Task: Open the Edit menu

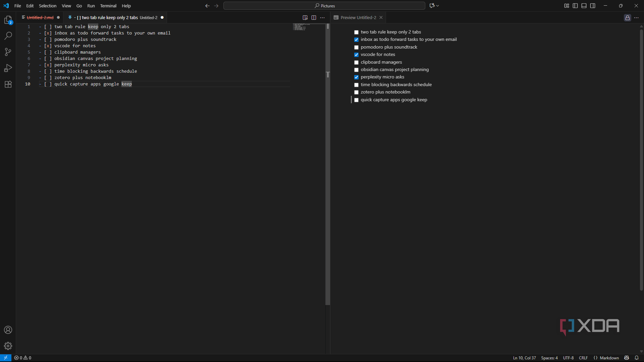Action: click(30, 6)
